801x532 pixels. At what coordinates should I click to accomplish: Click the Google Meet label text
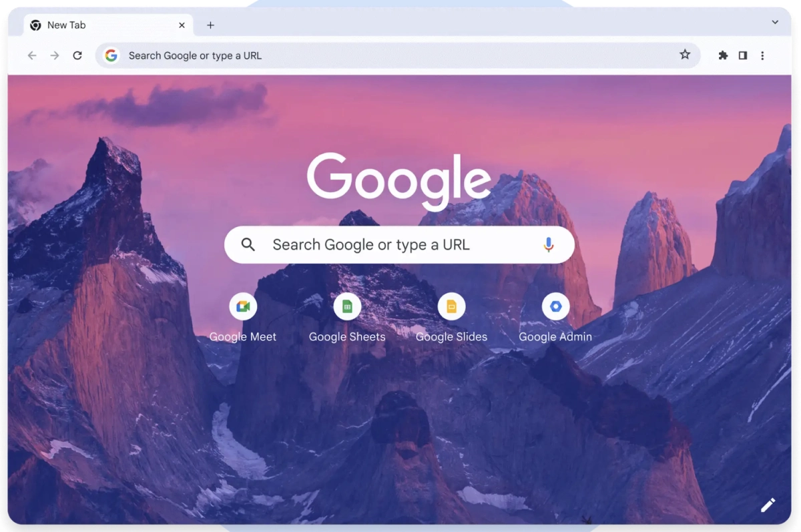[x=243, y=337]
